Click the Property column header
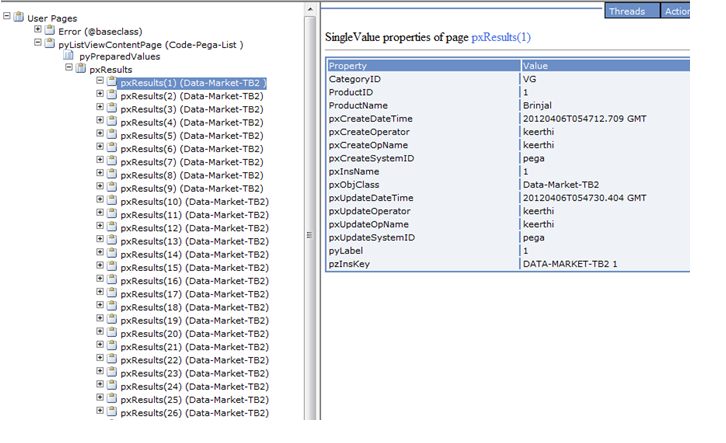 coord(424,66)
